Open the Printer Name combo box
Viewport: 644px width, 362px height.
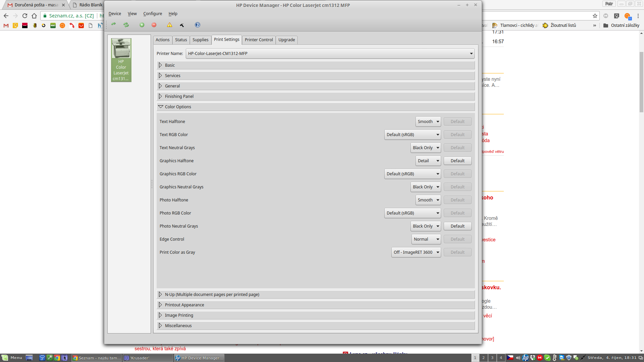(330, 54)
